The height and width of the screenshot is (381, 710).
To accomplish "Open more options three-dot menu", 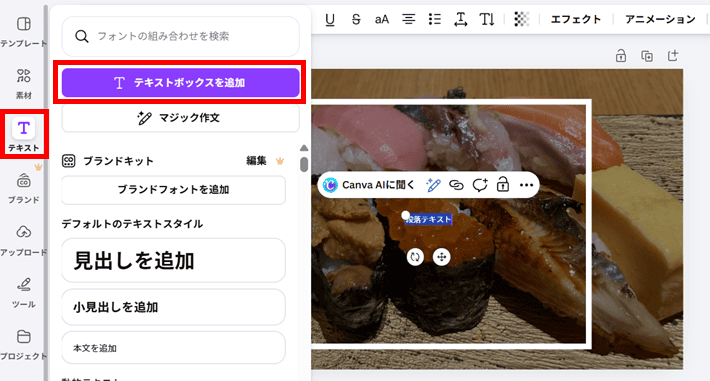I will pyautogui.click(x=526, y=185).
